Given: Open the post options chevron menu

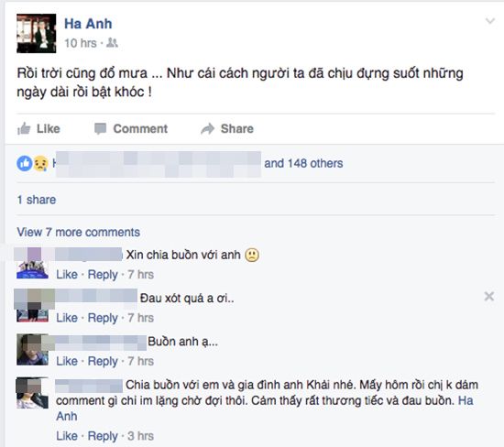Looking at the screenshot, I should click(x=490, y=21).
